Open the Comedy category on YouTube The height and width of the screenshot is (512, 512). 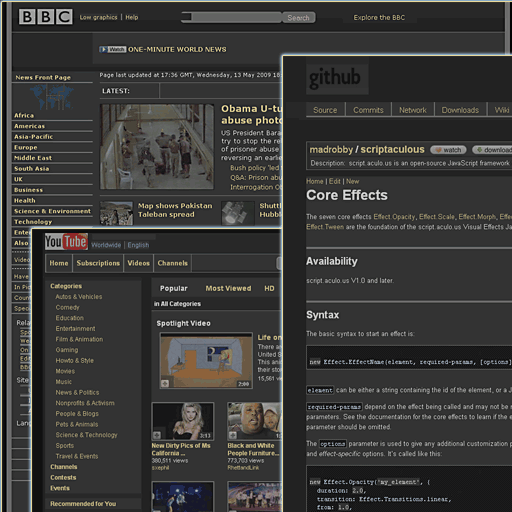68,307
